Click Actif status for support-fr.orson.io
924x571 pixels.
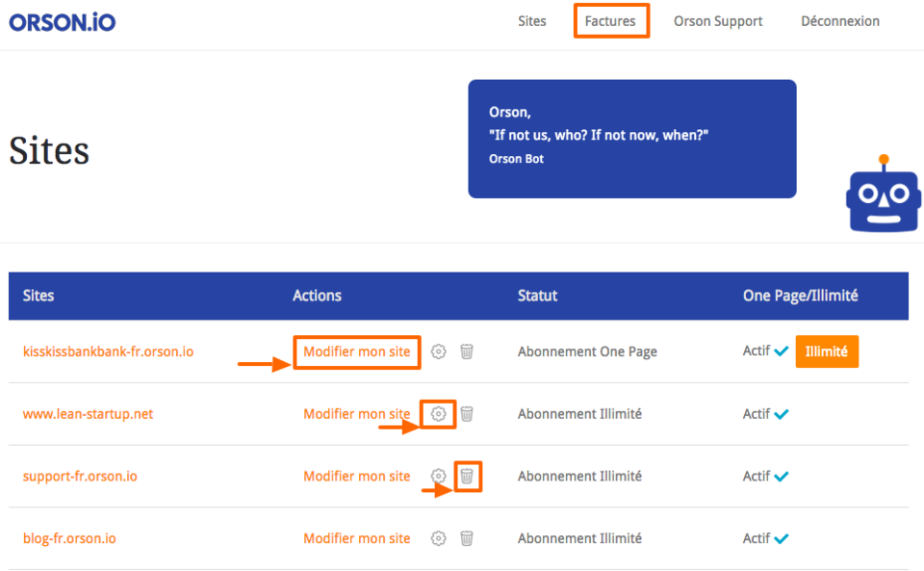765,476
